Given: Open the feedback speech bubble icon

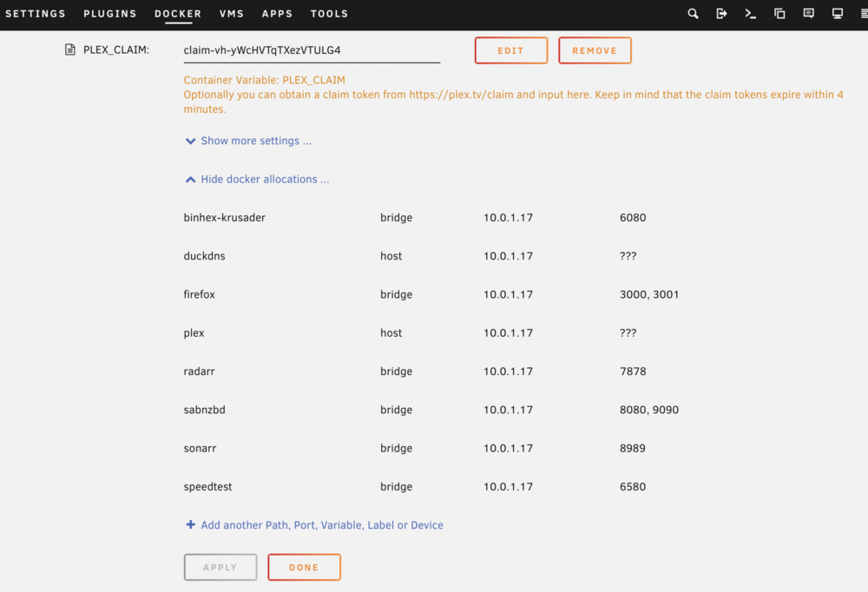Looking at the screenshot, I should pos(808,13).
